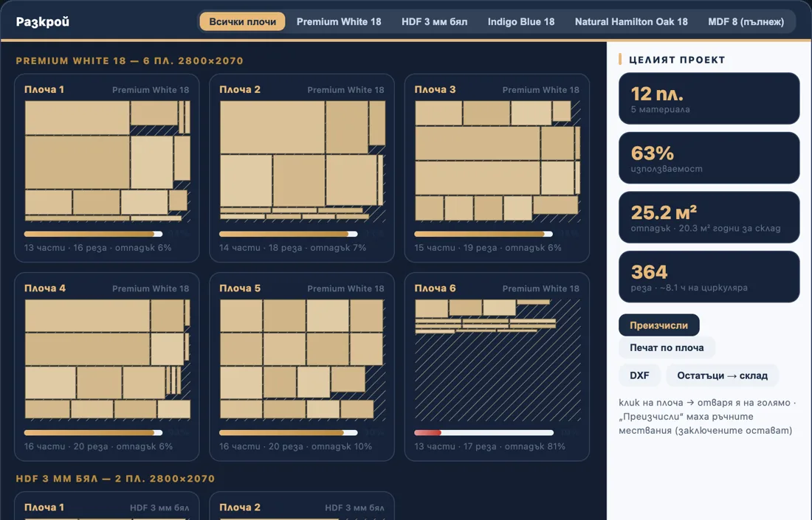Switch to Indigo Blue 18 tab

[521, 21]
